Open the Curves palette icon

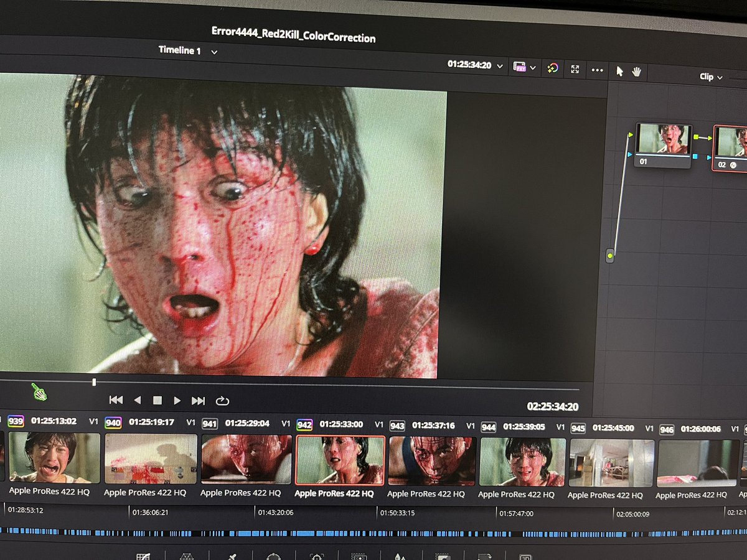[x=143, y=557]
